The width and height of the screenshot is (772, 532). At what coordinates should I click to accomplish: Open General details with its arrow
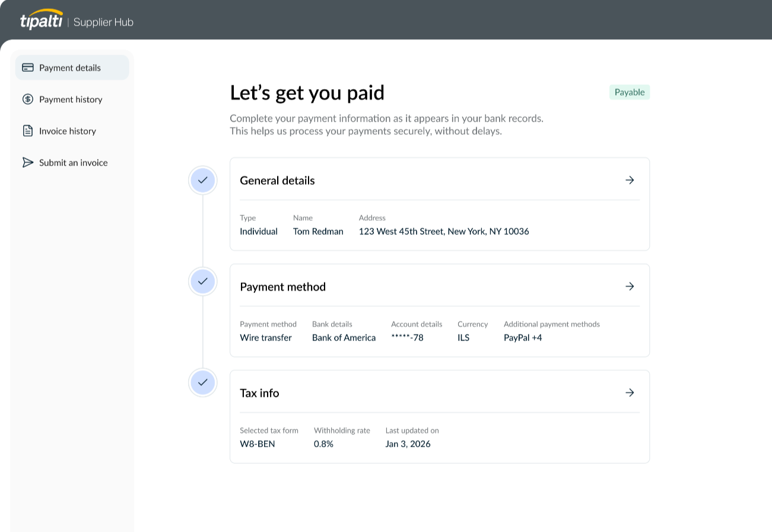[630, 180]
